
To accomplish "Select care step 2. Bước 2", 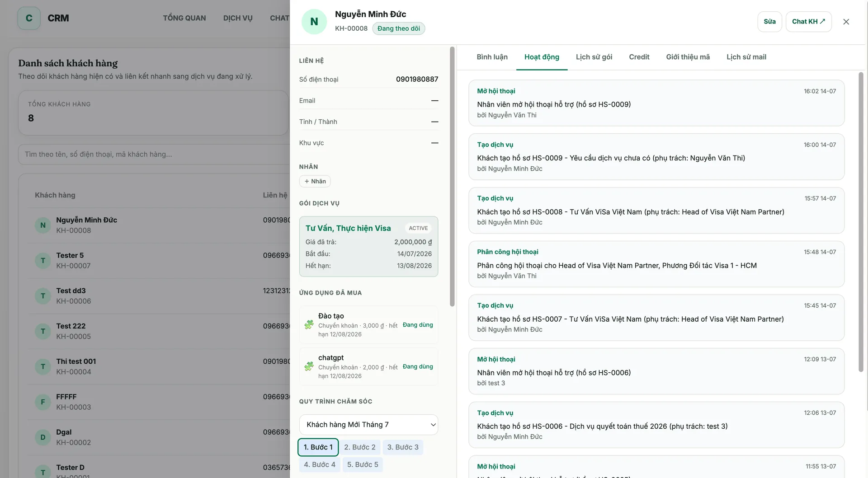I will click(360, 447).
